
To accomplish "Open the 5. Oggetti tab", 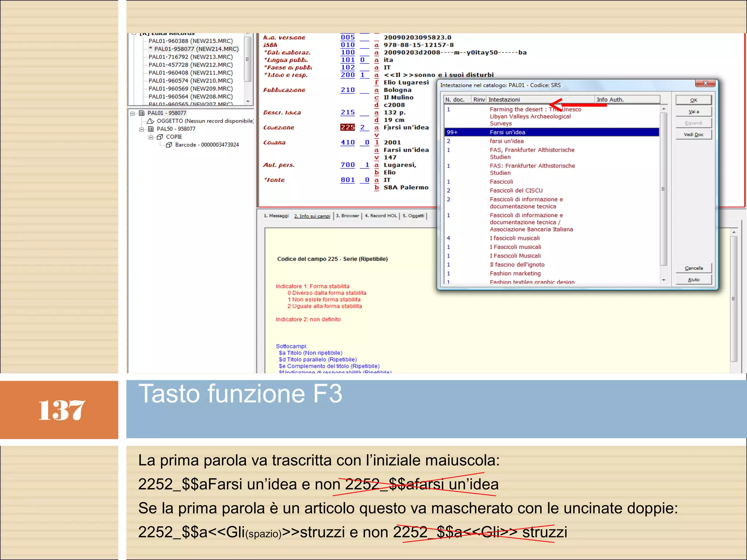I will 413,216.
